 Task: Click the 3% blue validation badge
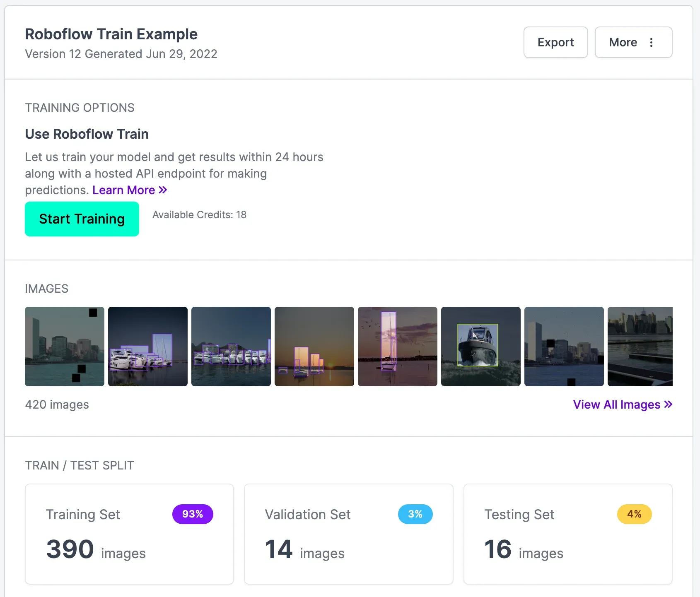pyautogui.click(x=415, y=514)
